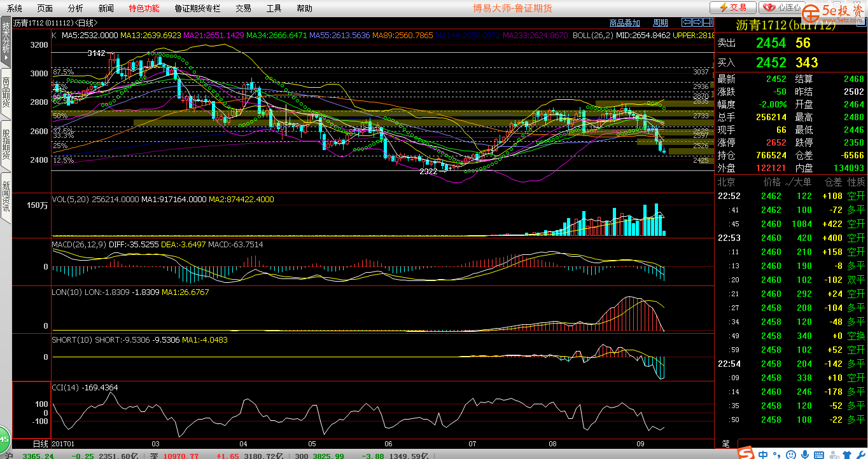
Task: Click the 仓差 column header
Action: pyautogui.click(x=832, y=182)
